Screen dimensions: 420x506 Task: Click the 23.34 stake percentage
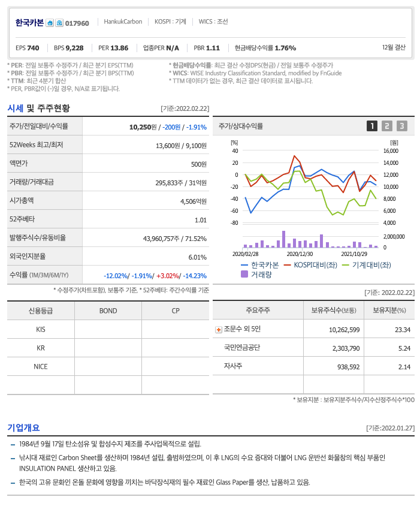pos(403,330)
